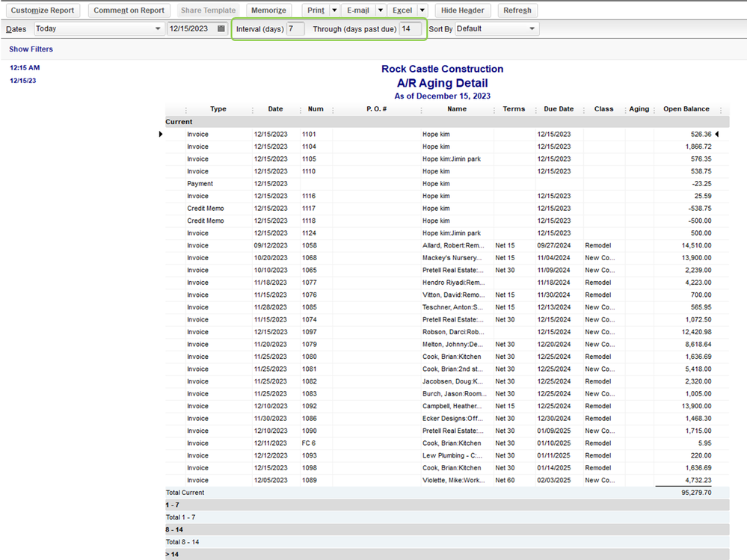Click the As of December 15, 2023 subtitle
The height and width of the screenshot is (560, 747).
(x=442, y=96)
